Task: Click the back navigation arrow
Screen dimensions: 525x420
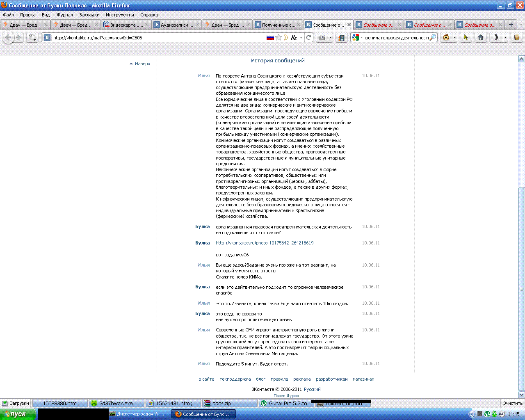Action: (8, 37)
